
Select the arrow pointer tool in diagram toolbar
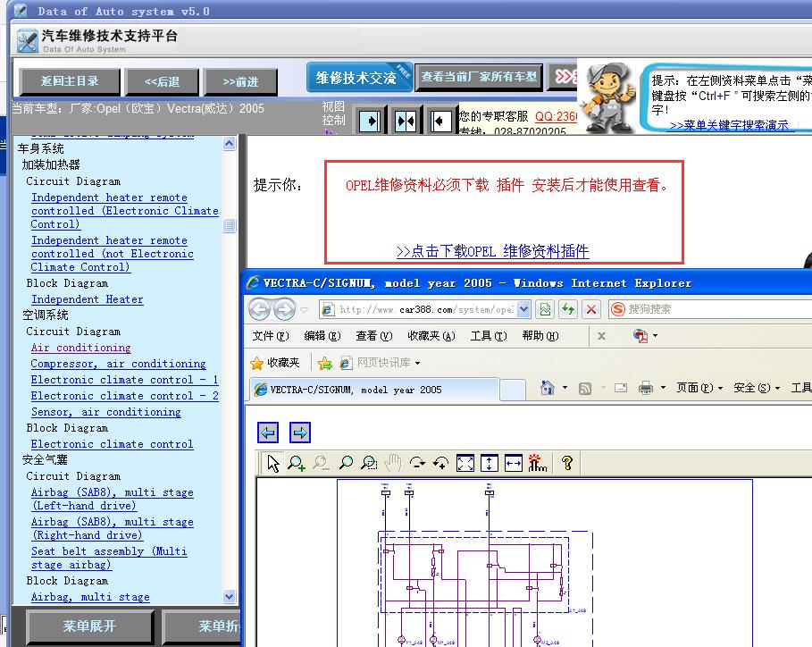click(x=273, y=463)
